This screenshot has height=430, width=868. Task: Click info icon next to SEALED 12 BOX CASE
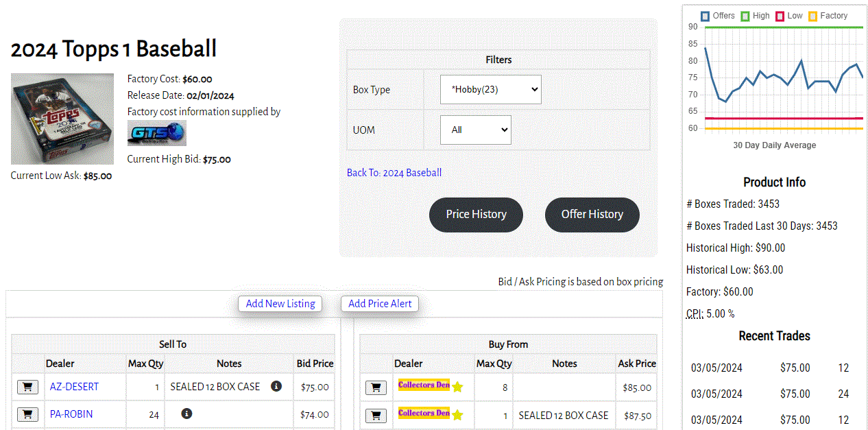tap(276, 386)
